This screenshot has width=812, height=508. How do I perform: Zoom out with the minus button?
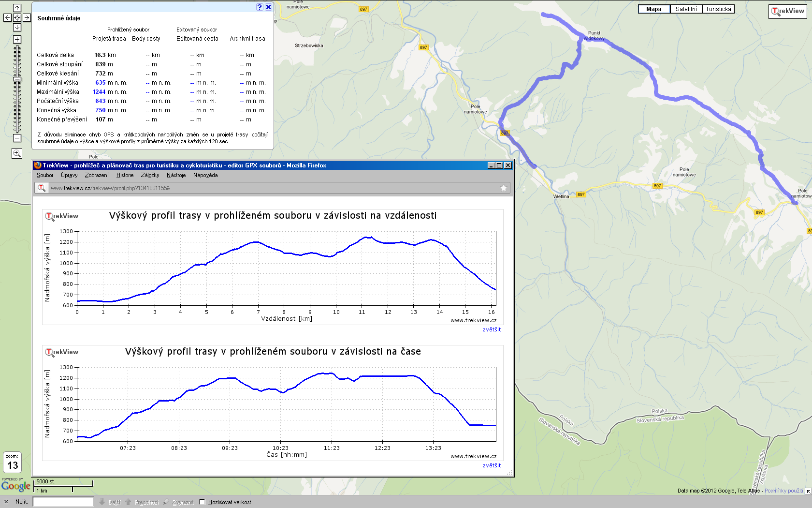pyautogui.click(x=17, y=138)
